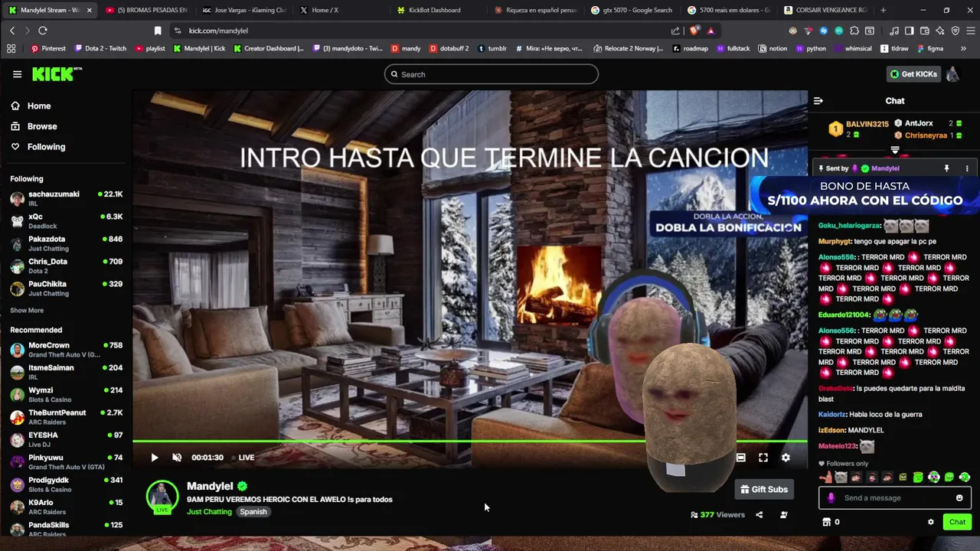This screenshot has width=980, height=551.
Task: Open MoreCrown in Recommended
Action: [66, 350]
